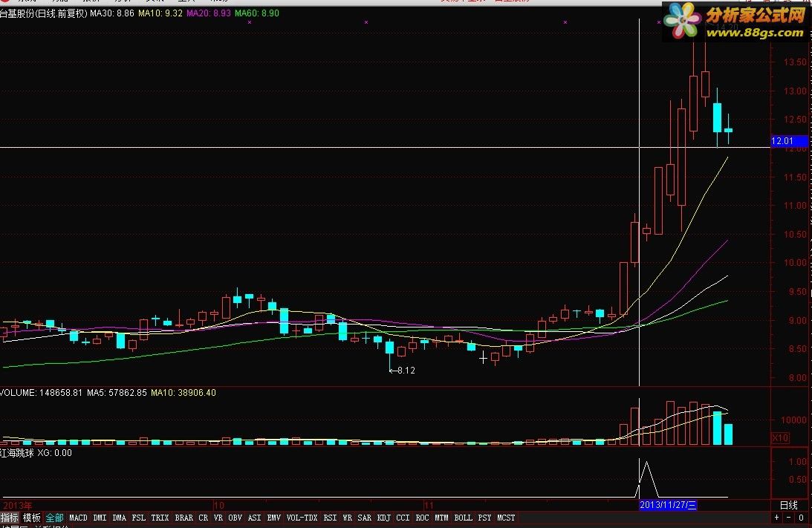The image size is (812, 528).
Task: Select the 模板 tab in the bottom bar
Action: tap(32, 518)
